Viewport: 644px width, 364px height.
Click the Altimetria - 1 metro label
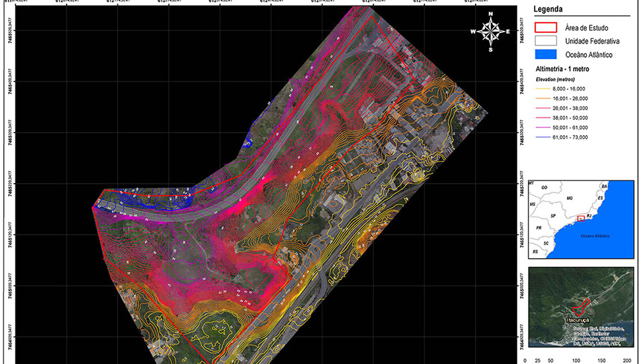(562, 70)
